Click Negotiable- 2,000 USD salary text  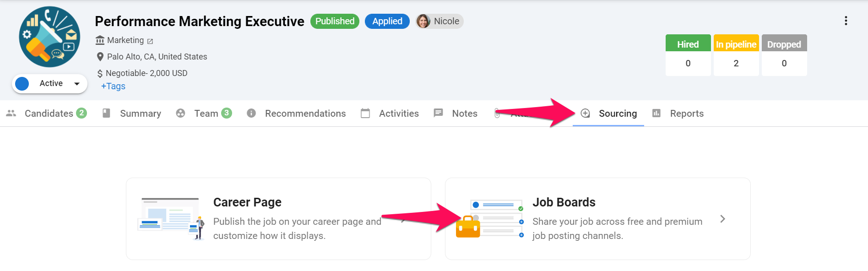[x=146, y=73]
